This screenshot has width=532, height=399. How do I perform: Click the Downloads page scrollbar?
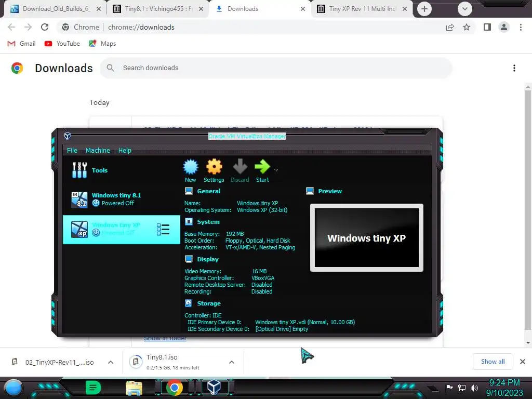point(528,210)
